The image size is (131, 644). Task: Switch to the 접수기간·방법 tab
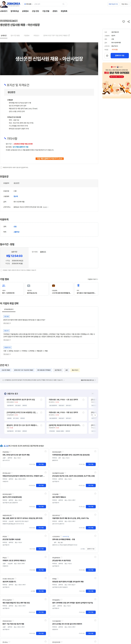15,35
